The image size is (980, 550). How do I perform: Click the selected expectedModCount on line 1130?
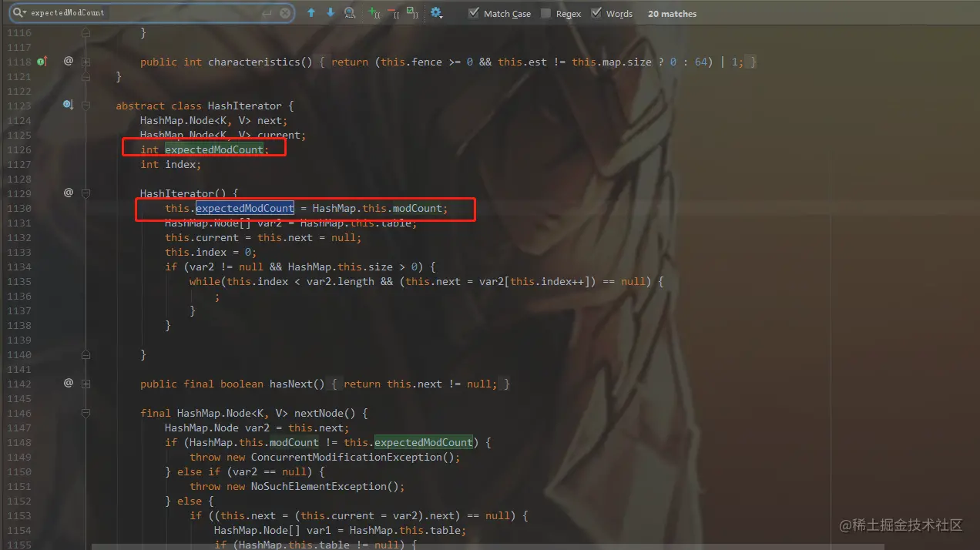(245, 208)
